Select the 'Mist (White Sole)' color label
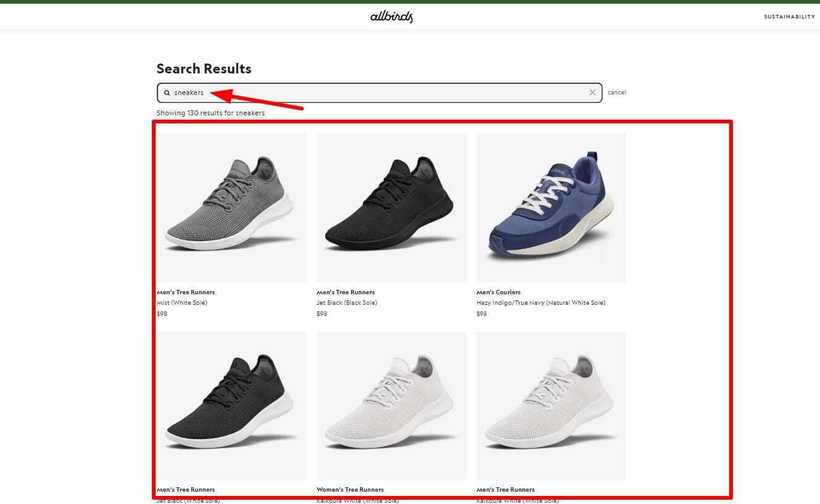Screen dimensions: 820x504 click(182, 303)
